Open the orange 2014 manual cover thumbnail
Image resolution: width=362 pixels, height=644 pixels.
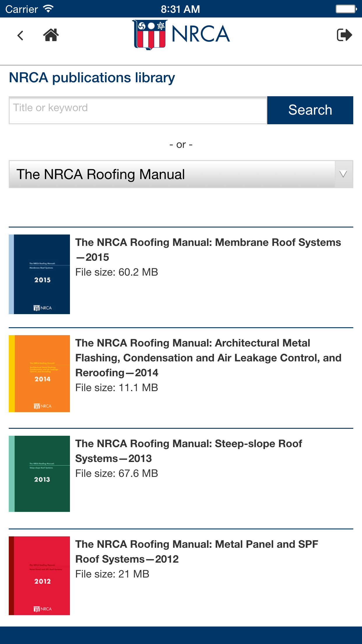pos(39,374)
